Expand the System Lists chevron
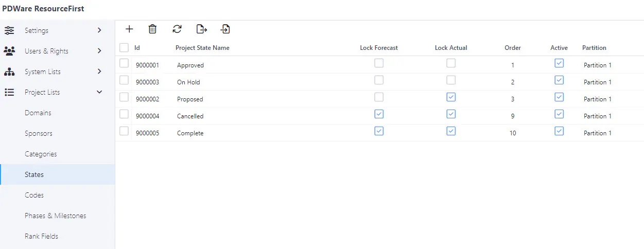644x249 pixels. click(x=99, y=72)
